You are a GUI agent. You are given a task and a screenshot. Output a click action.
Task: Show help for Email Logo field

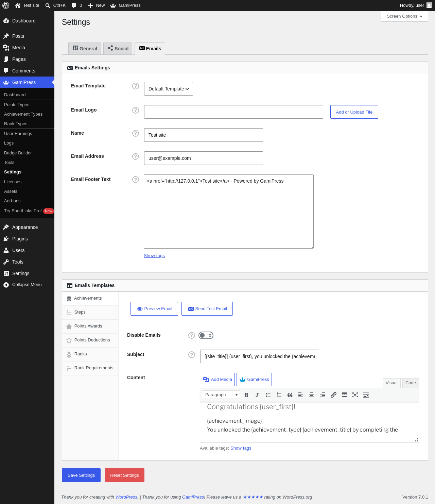coord(136,110)
